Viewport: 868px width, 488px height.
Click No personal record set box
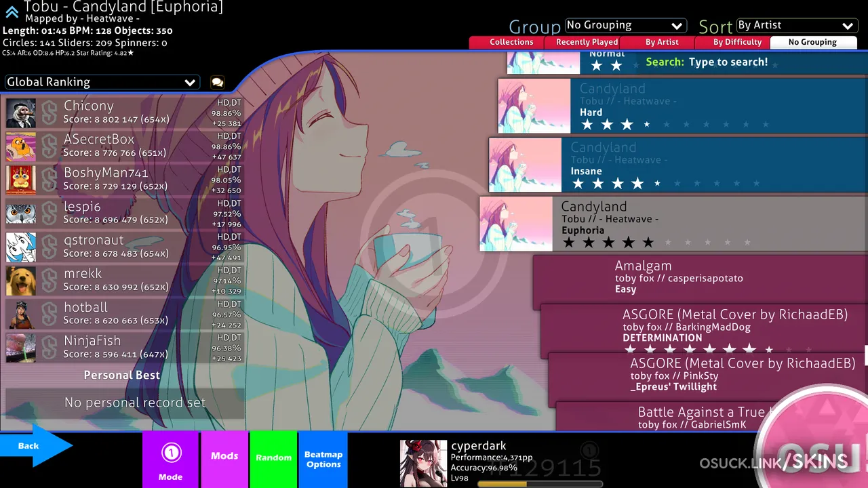[x=125, y=403]
